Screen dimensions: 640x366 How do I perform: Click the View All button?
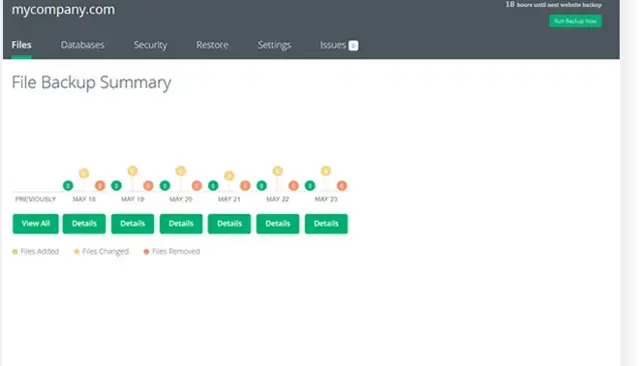click(x=36, y=224)
